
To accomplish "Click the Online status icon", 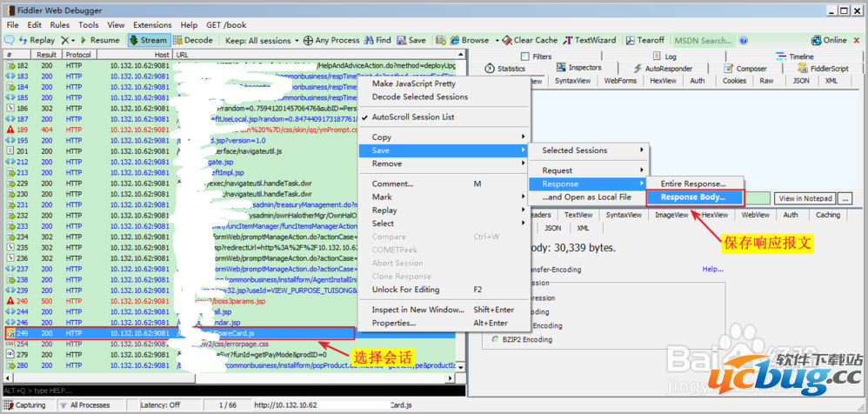I will (x=816, y=40).
